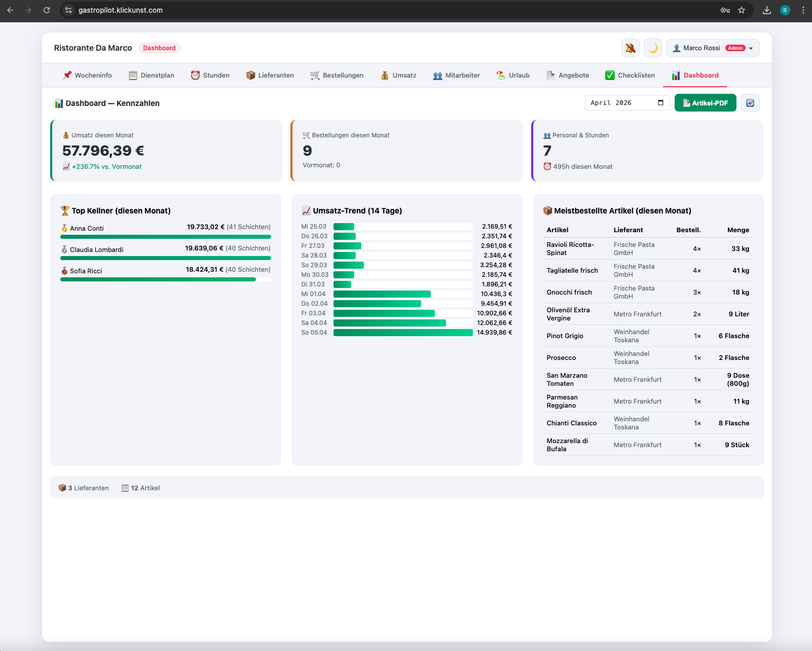Screen dimensions: 812x651
Task: Open the Urlaub tab
Action: coord(513,76)
